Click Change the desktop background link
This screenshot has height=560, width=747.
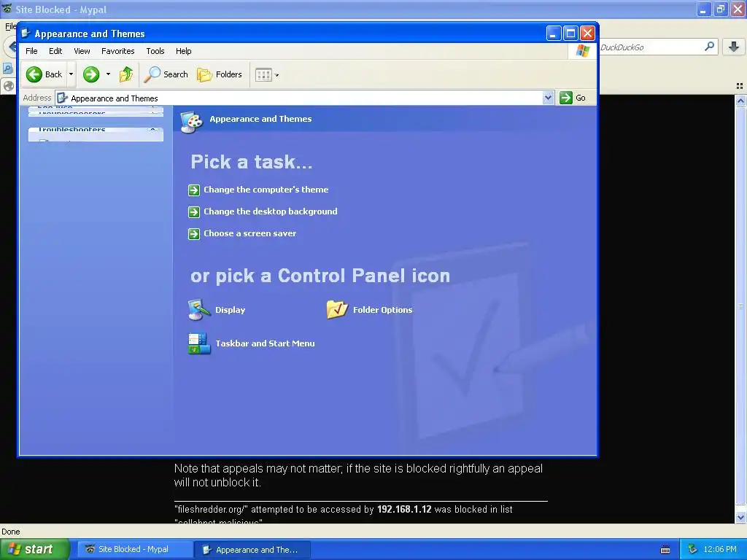coord(270,211)
